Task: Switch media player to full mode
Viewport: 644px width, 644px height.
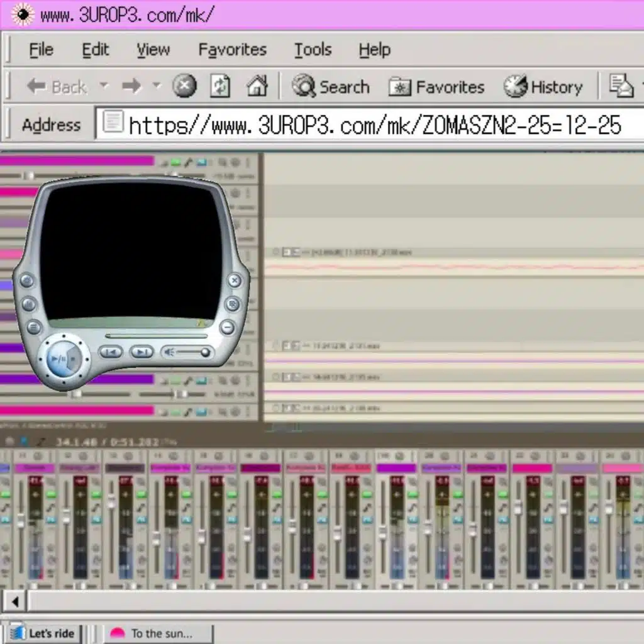Action: [x=233, y=304]
